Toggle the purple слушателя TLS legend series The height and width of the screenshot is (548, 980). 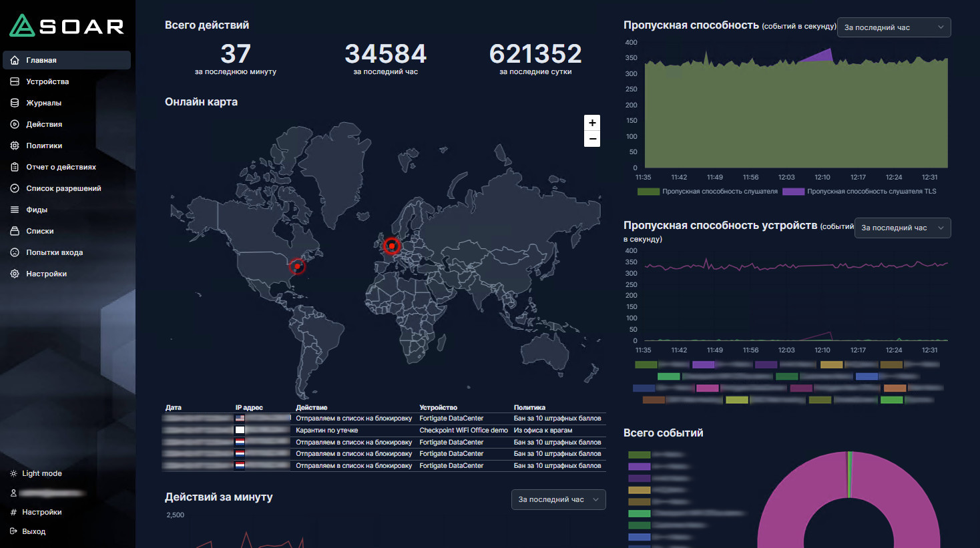tap(860, 192)
